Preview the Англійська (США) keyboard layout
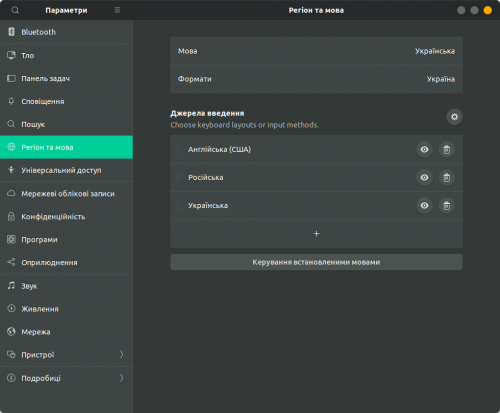This screenshot has height=413, width=500. 424,149
